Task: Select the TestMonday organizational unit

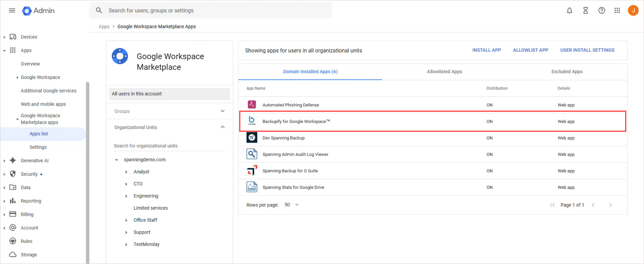Action: pos(146,244)
